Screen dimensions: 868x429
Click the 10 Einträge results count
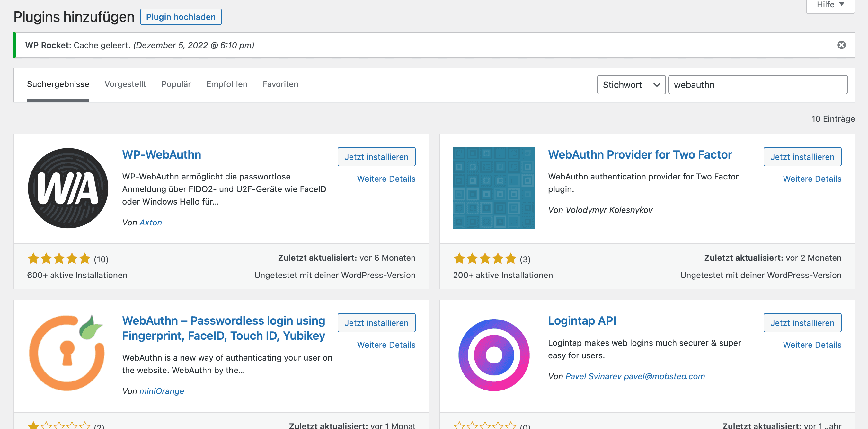pos(833,119)
